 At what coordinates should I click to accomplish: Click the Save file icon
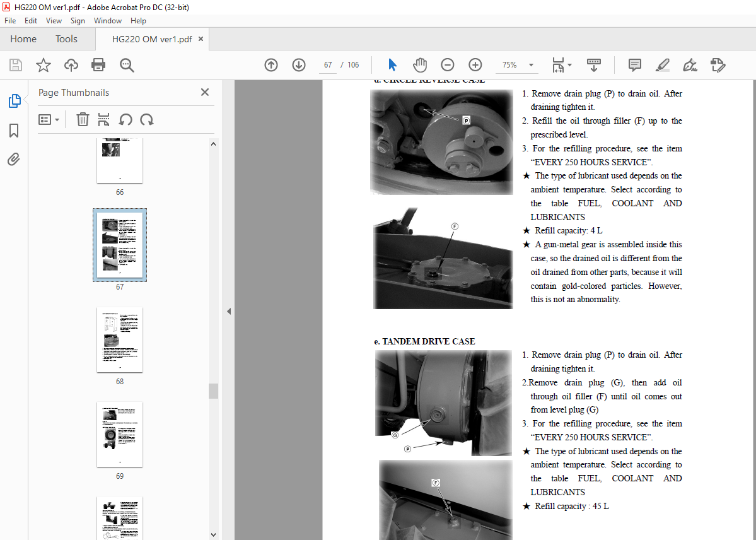point(16,65)
